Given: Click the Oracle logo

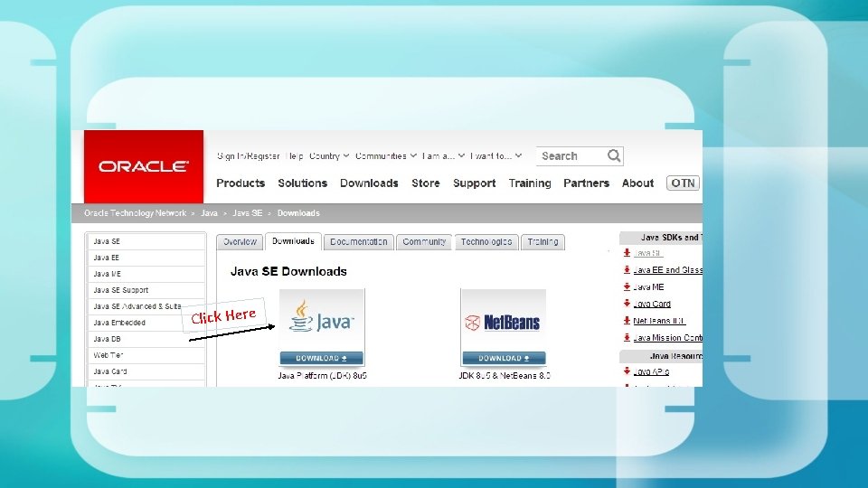Looking at the screenshot, I should pos(144,166).
